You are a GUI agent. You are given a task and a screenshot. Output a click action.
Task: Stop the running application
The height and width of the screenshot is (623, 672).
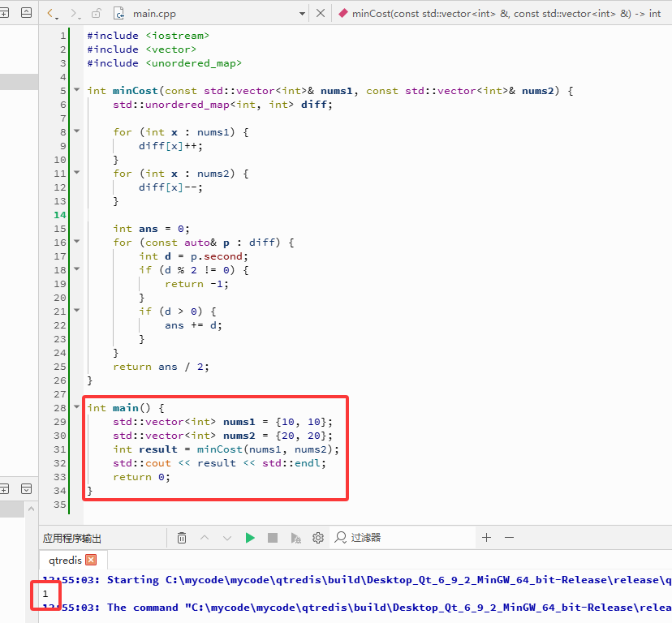point(273,538)
